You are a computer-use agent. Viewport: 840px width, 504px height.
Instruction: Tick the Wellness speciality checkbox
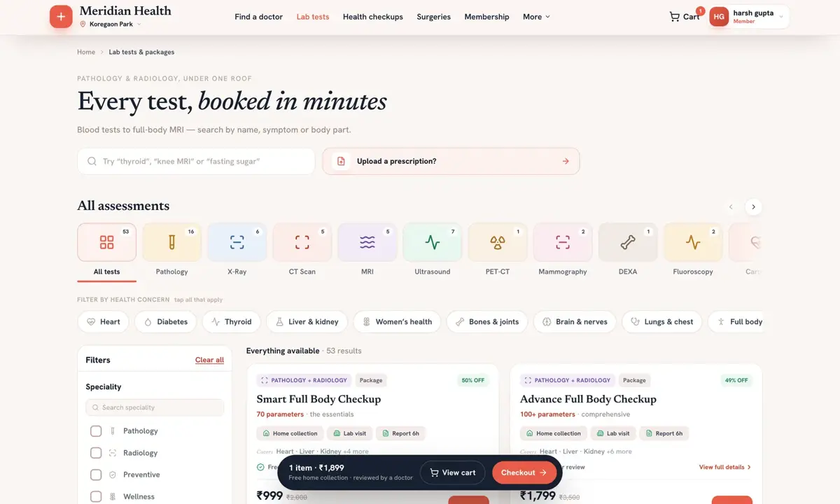tap(96, 496)
